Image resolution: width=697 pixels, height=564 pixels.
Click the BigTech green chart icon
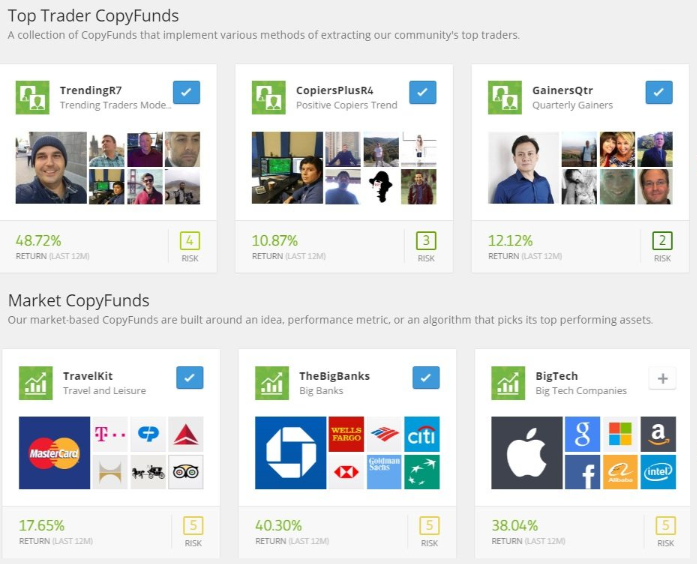click(508, 383)
